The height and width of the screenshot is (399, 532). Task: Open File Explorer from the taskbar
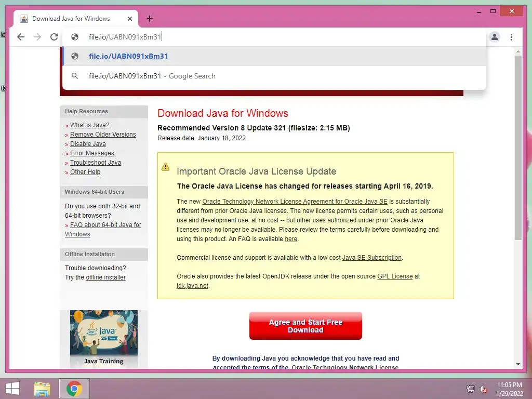coord(42,389)
